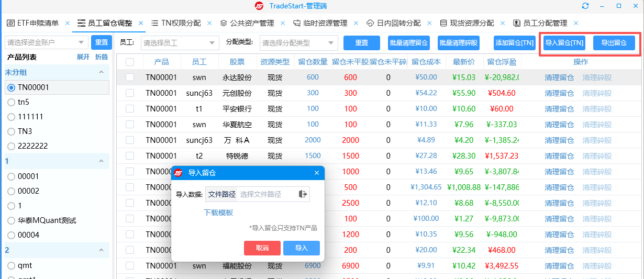The image size is (644, 279).
Task: Select the 111111 product radio button
Action: pos(11,117)
